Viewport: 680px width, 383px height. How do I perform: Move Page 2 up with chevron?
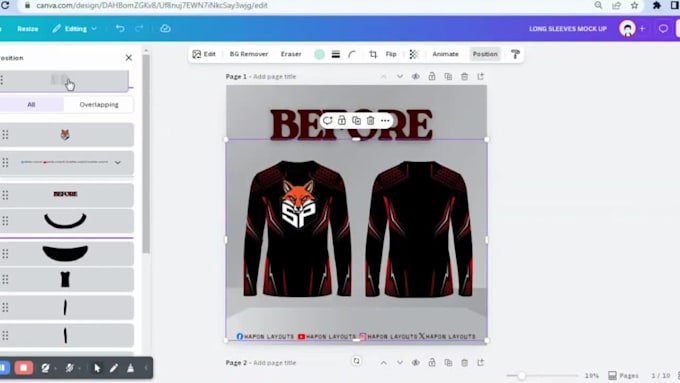click(383, 363)
